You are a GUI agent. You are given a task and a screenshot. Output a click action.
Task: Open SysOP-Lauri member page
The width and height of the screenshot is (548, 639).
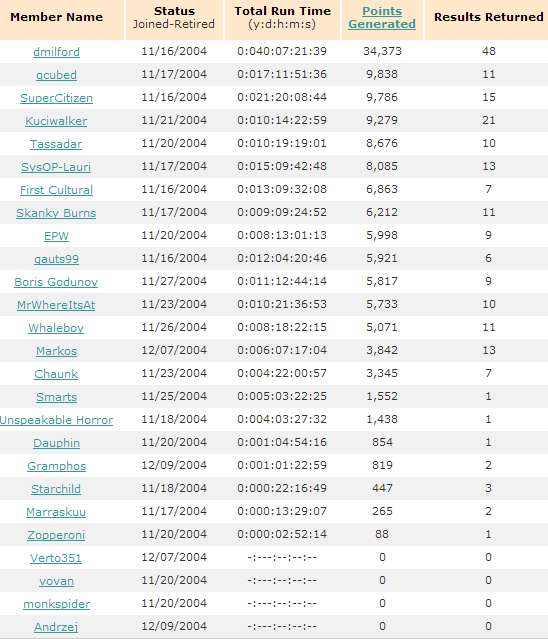tap(56, 167)
